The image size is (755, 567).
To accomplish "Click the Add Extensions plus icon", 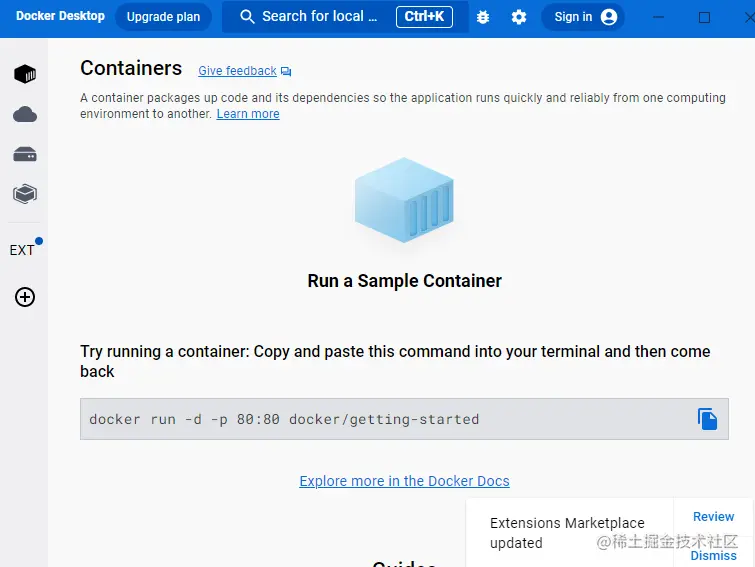I will [x=25, y=297].
